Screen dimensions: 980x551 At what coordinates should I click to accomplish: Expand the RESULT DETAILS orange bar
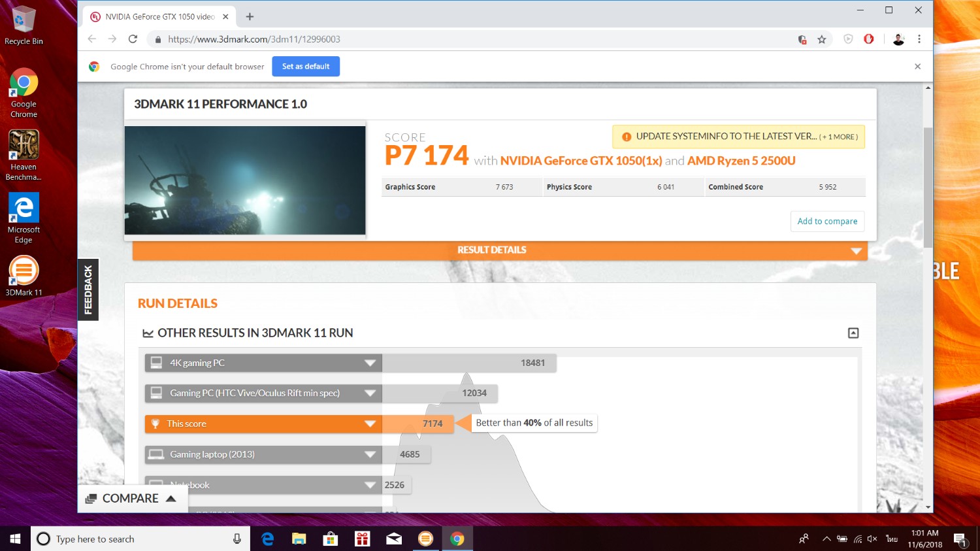click(x=500, y=250)
